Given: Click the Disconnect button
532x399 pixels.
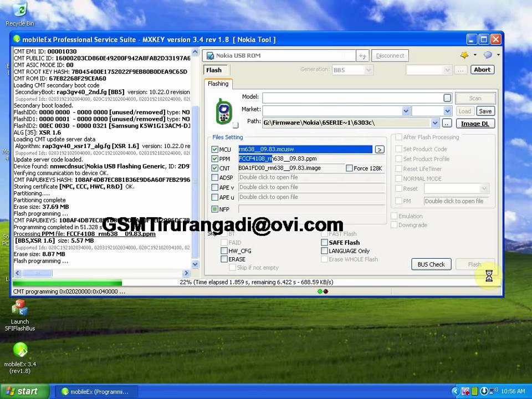Looking at the screenshot, I should (x=390, y=55).
